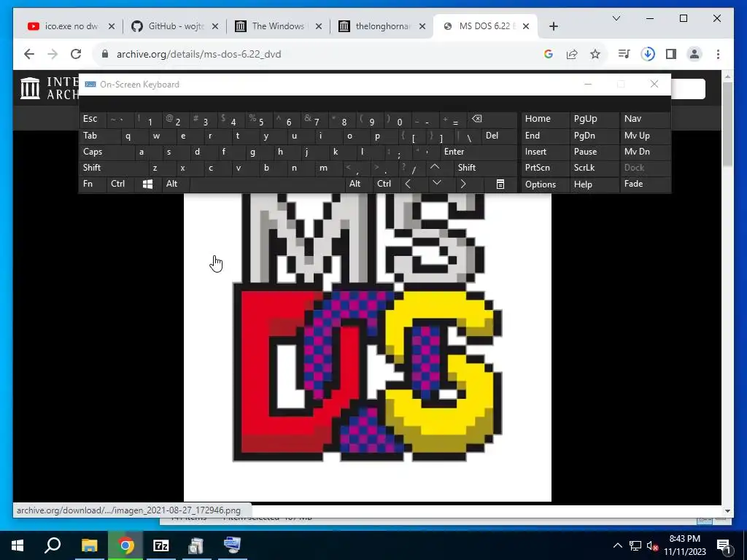
Task: Close the GitHub tab
Action: click(215, 26)
